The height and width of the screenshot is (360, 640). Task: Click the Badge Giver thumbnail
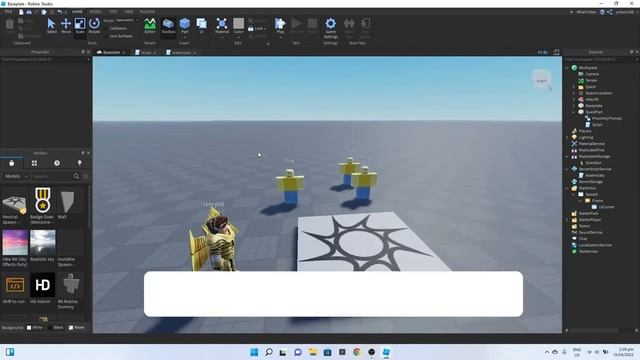tap(42, 200)
